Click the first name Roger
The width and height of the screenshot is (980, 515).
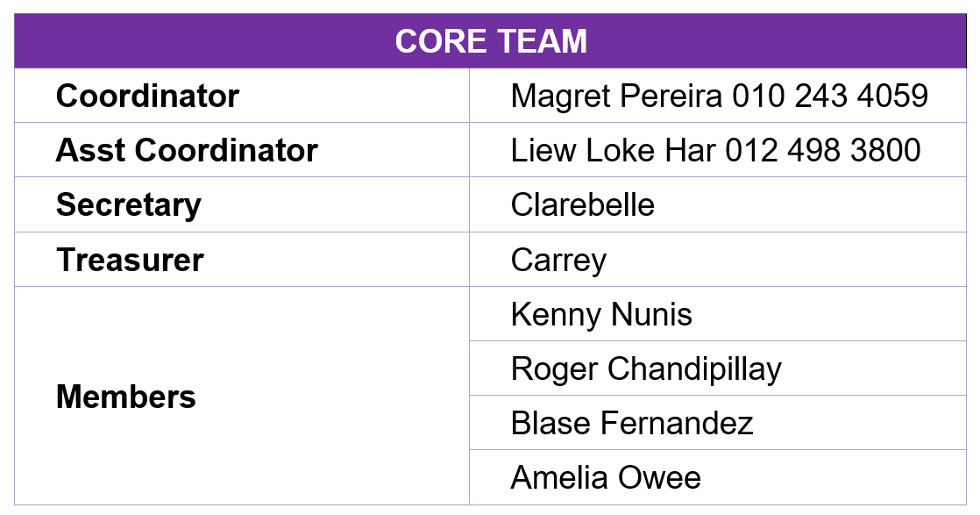[554, 369]
